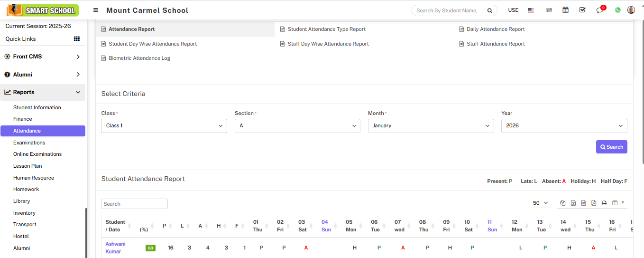This screenshot has height=258, width=644.
Task: Change the rows per page from 50
Action: [x=540, y=203]
